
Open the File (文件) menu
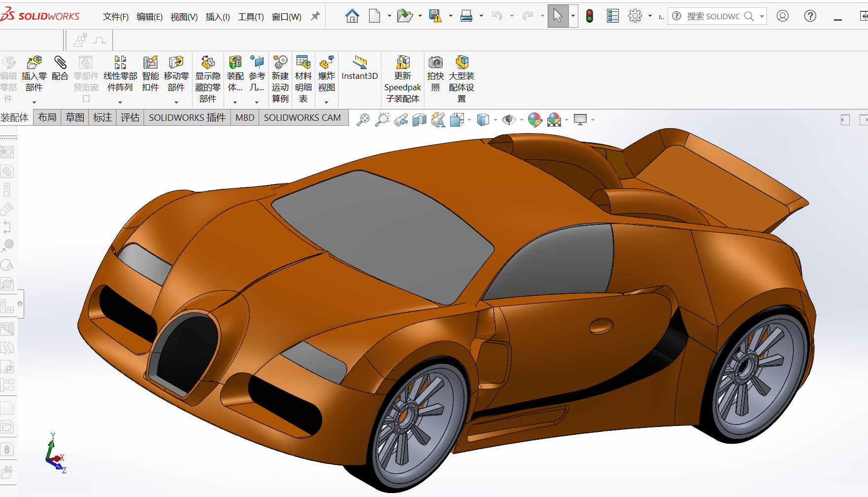pos(116,17)
